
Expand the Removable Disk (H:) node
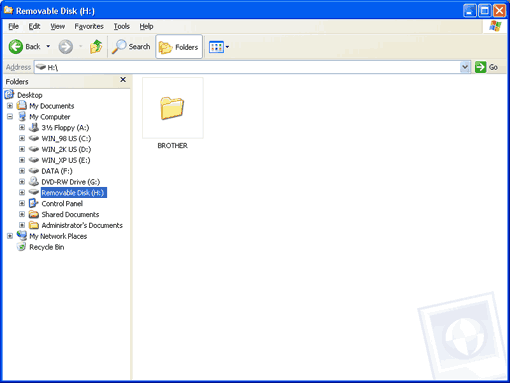point(22,193)
